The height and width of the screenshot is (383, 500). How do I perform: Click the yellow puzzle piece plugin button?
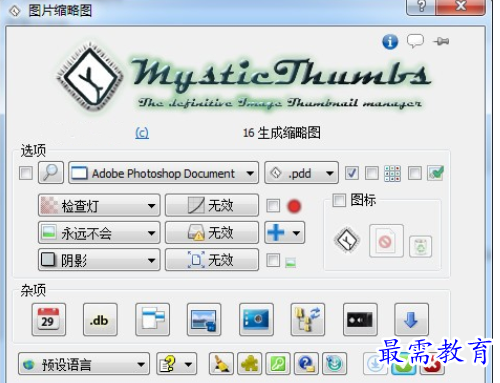(250, 364)
